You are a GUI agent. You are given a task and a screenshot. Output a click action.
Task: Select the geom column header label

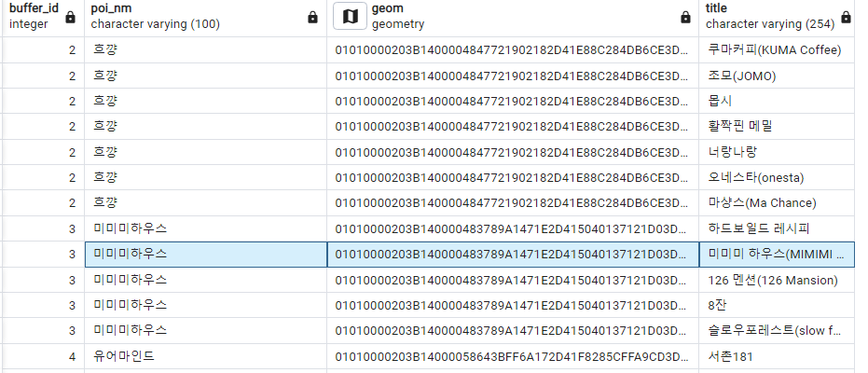[x=388, y=8]
